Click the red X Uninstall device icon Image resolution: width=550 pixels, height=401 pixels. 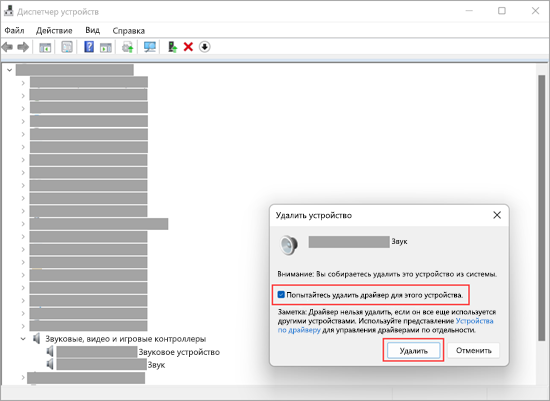[x=188, y=47]
